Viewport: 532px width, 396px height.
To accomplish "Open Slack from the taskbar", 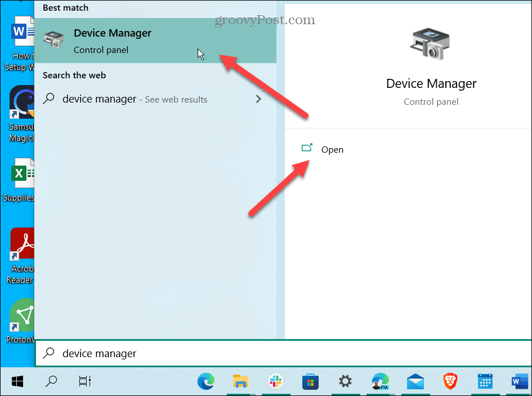I will [x=275, y=381].
